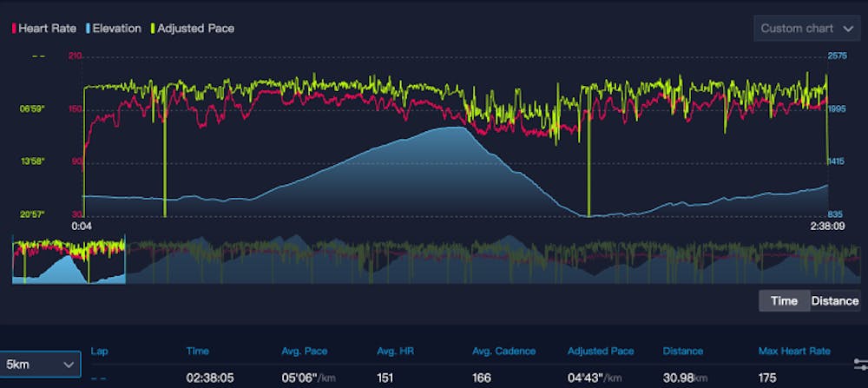Click the Distance column header in table
Image resolution: width=868 pixels, height=388 pixels.
tap(682, 352)
